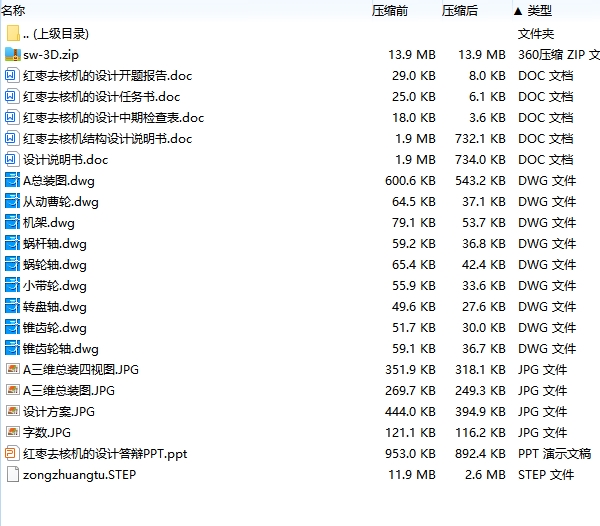Click the doc icon for 红枣去核机的设计任务书.doc
Viewport: 600px width, 526px height.
coord(11,96)
